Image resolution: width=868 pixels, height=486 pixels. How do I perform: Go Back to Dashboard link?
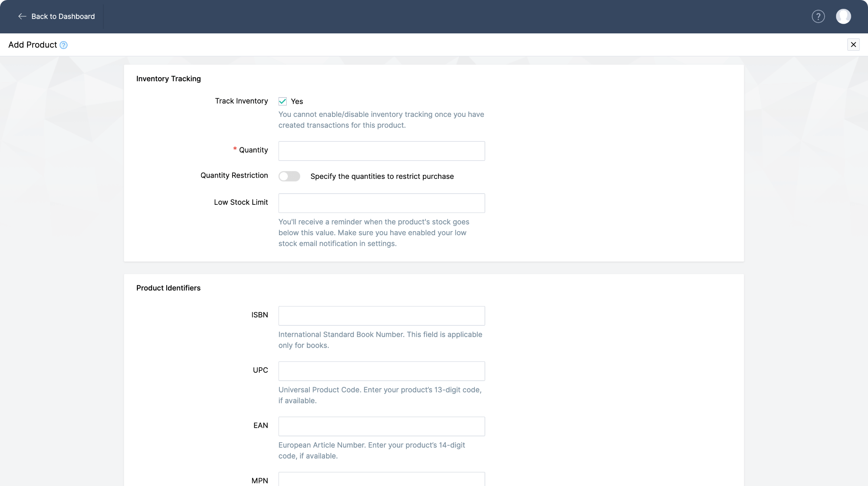coord(63,16)
